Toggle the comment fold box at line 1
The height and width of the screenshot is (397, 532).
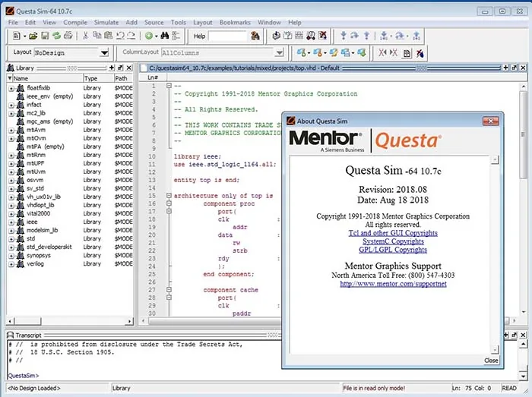point(169,86)
